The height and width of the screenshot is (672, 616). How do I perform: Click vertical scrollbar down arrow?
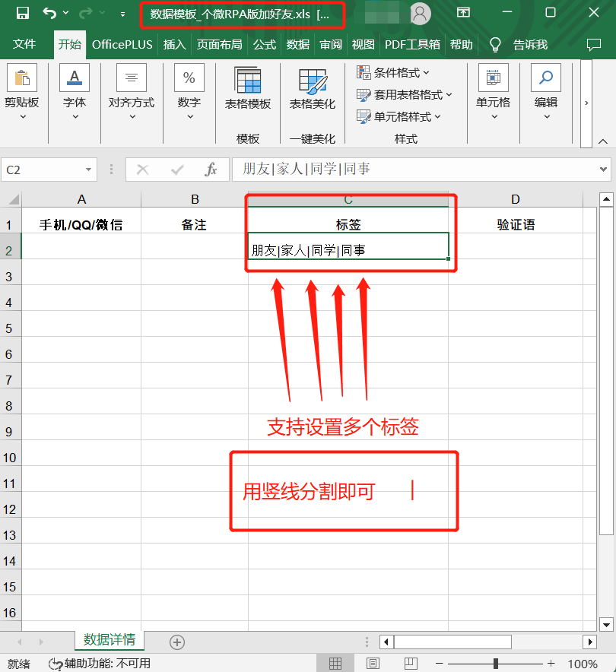pos(606,625)
